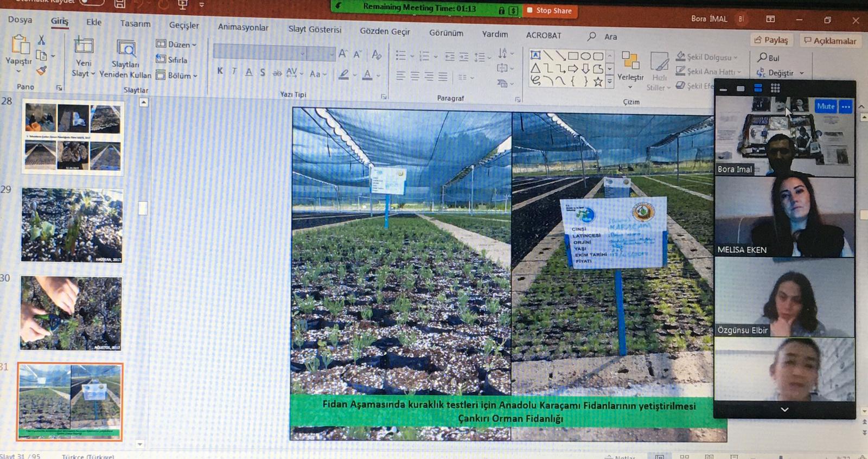Viewport: 868px width, 459px height.
Task: Select the right block arrow shape
Action: point(573,69)
